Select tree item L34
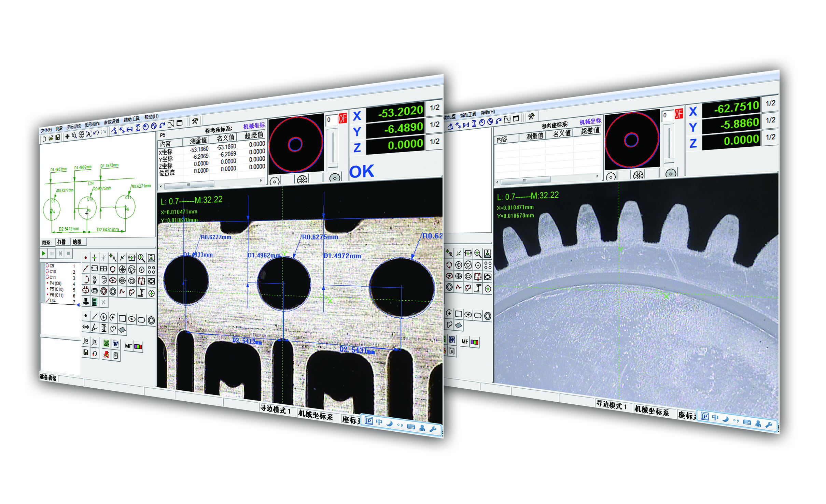Screen dimensions: 826x504 click(x=52, y=301)
